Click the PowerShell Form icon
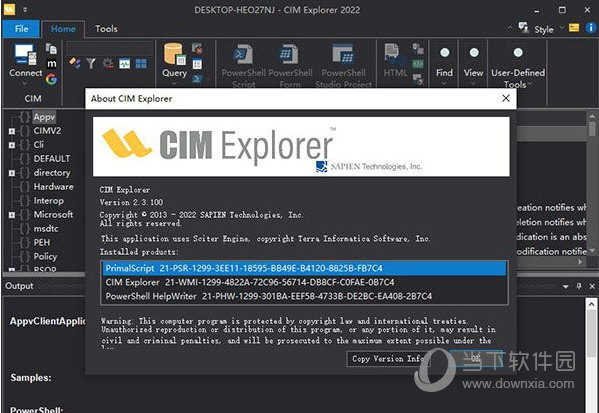599x413 pixels. click(289, 54)
